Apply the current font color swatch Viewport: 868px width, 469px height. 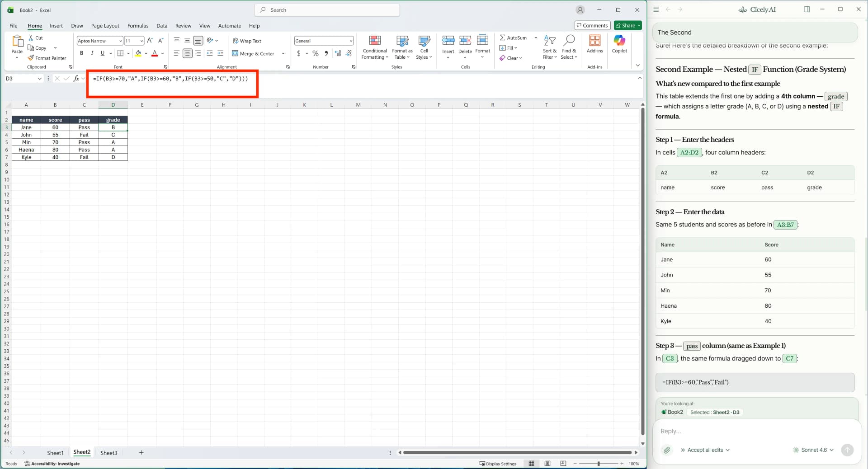pos(154,53)
